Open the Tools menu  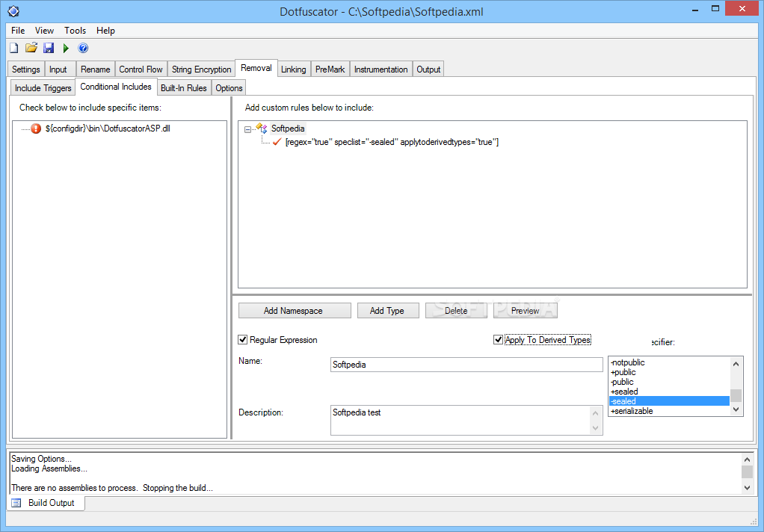pyautogui.click(x=74, y=31)
